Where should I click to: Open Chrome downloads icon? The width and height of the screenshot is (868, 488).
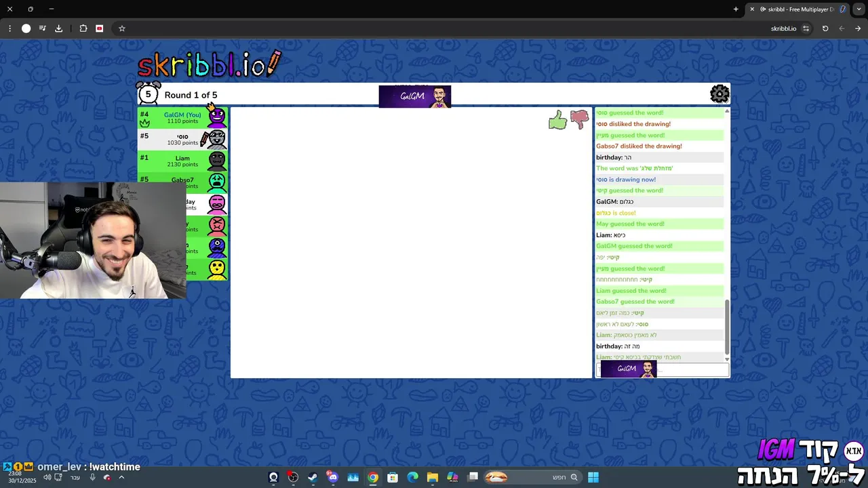[x=58, y=28]
